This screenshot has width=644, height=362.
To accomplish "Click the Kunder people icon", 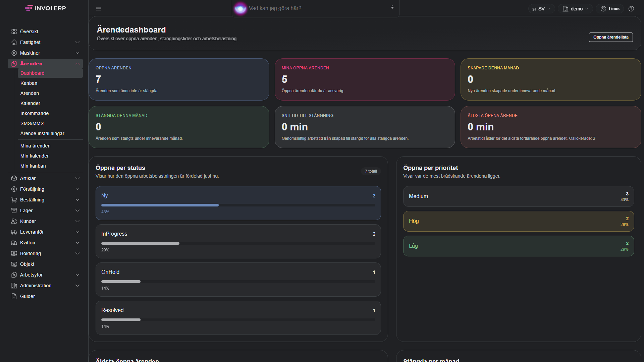I will (14, 221).
